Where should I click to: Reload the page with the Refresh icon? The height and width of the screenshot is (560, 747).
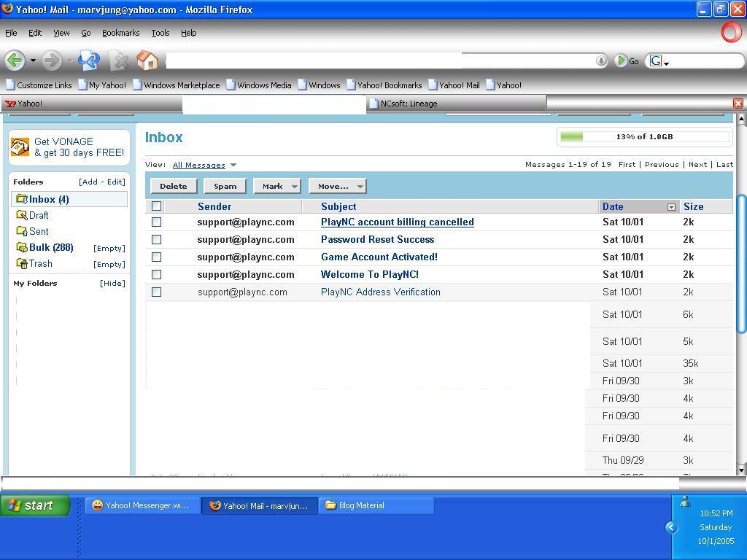89,61
